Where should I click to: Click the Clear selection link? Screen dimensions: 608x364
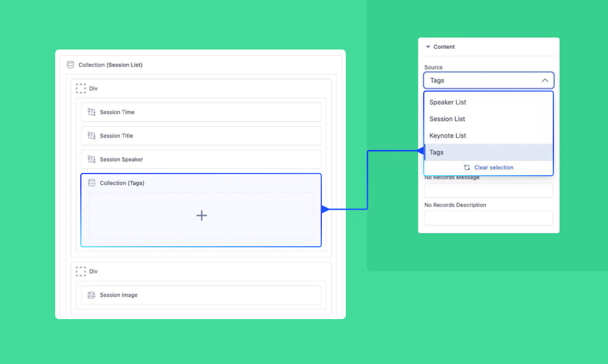494,168
